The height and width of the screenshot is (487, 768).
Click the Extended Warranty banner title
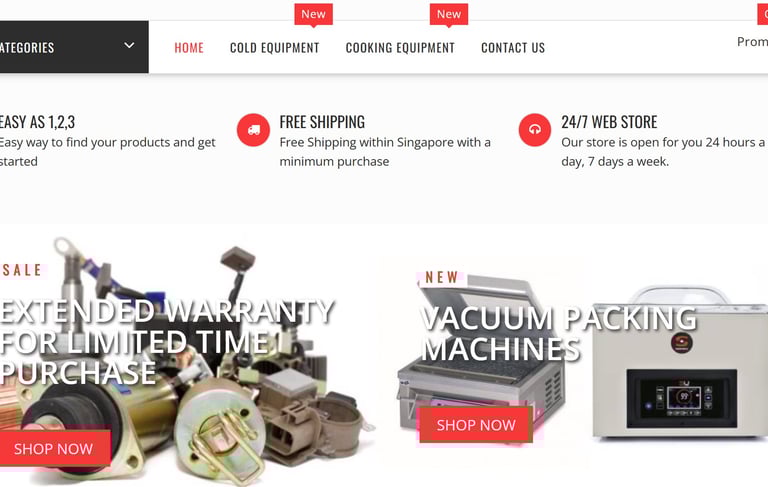pyautogui.click(x=167, y=342)
